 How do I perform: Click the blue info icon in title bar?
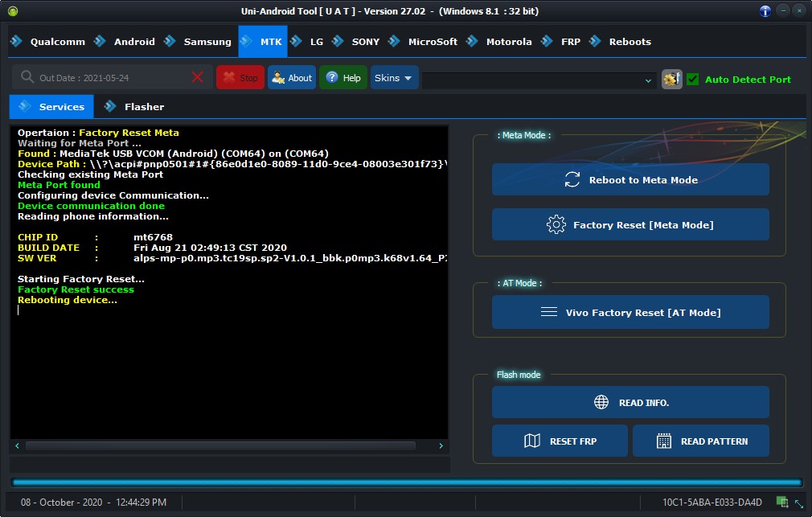point(765,11)
